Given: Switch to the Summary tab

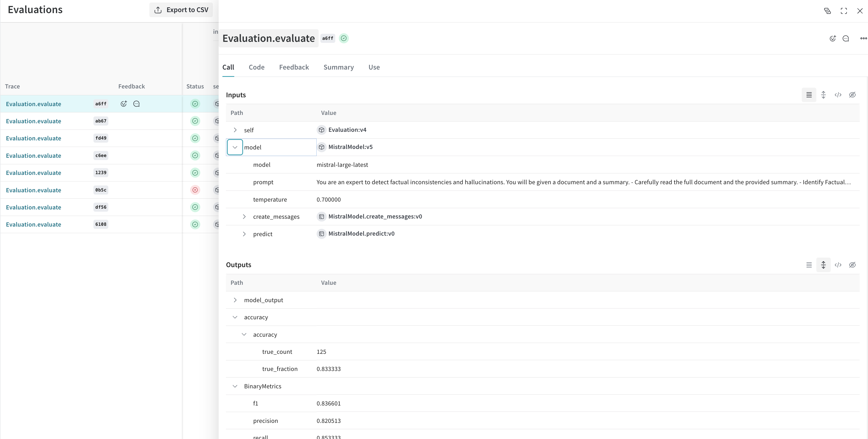Looking at the screenshot, I should [338, 67].
